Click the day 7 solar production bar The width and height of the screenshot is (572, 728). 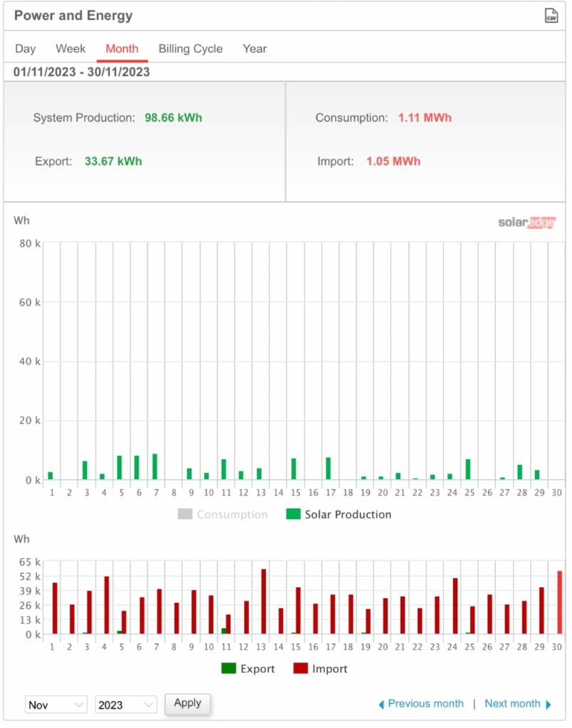point(154,467)
